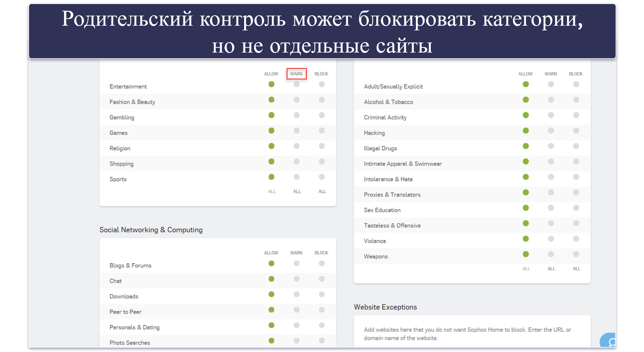Viewport: 644px width, 352px height.
Task: Choose Allow for Sports
Action: [x=271, y=177]
